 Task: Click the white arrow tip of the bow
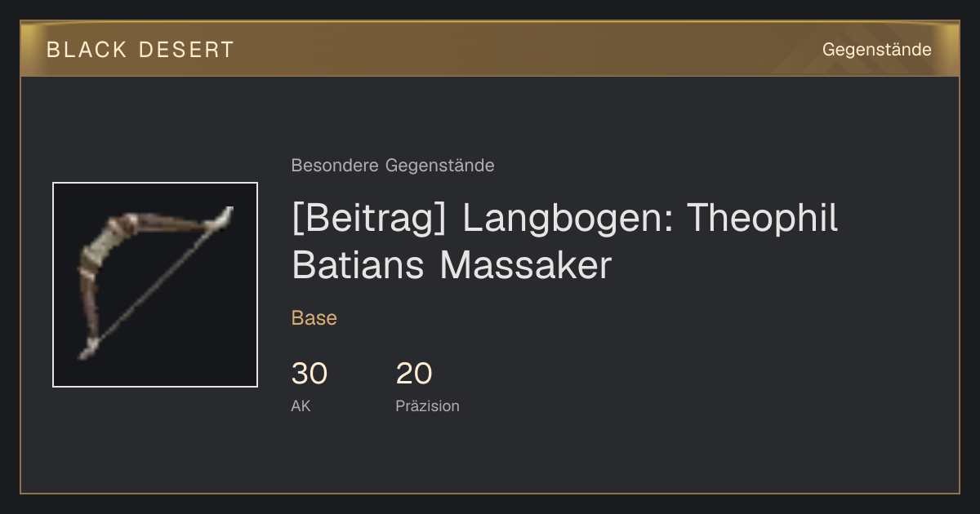[222, 216]
